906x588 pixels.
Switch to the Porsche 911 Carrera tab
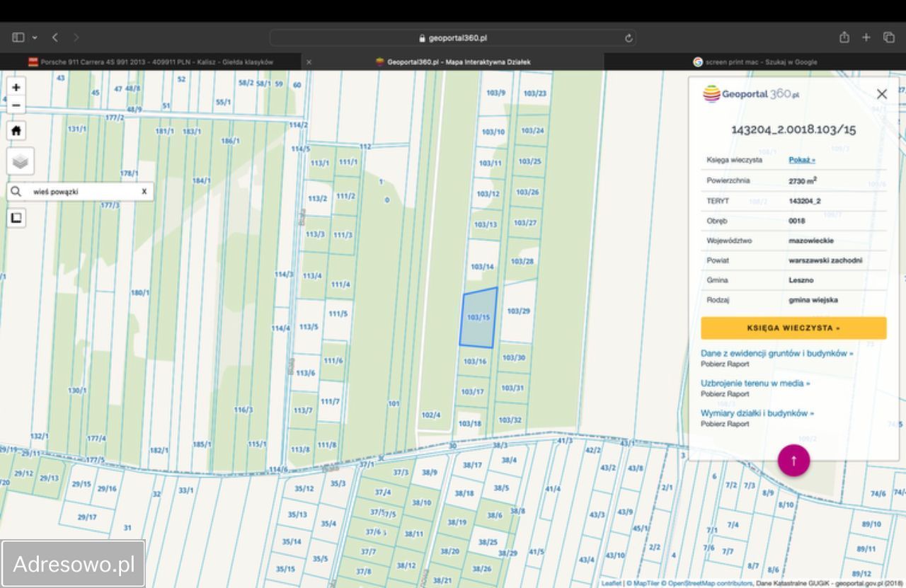coord(151,62)
